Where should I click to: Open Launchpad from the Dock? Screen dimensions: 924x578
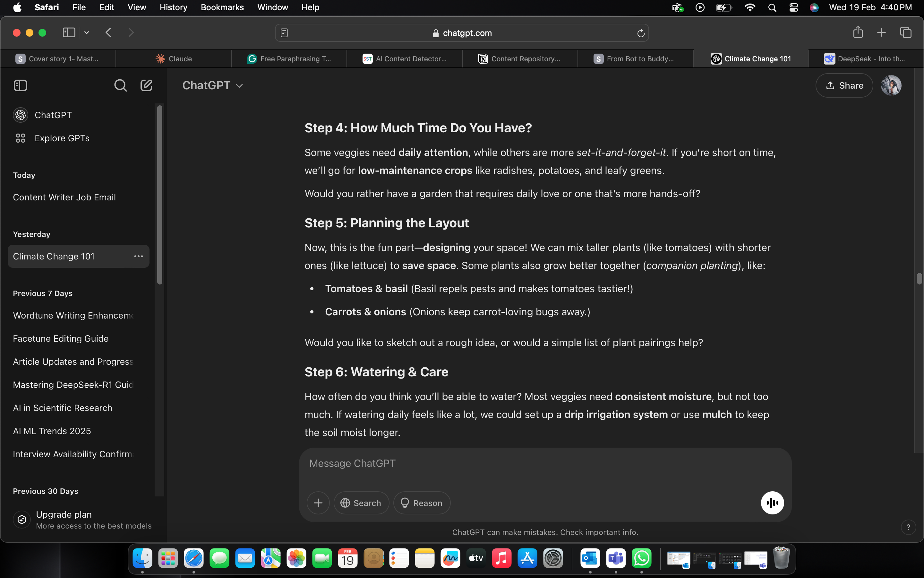click(x=168, y=558)
